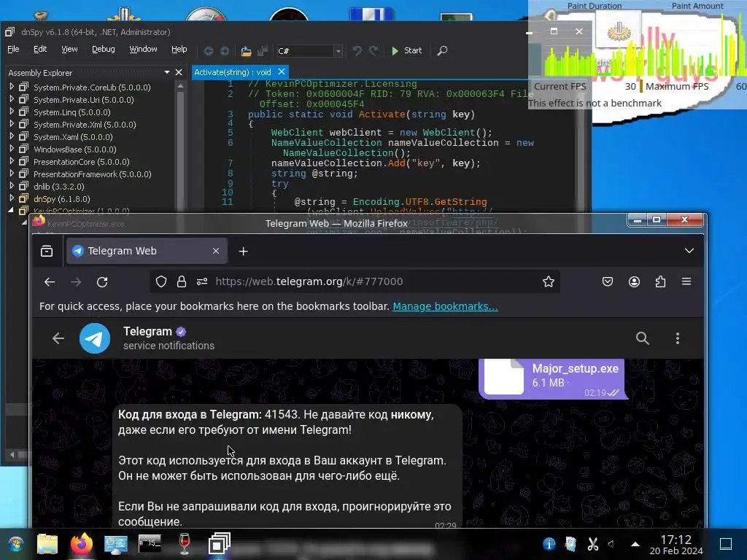The image size is (747, 560).
Task: Click redo icon in dnSpy toolbar
Action: [373, 50]
